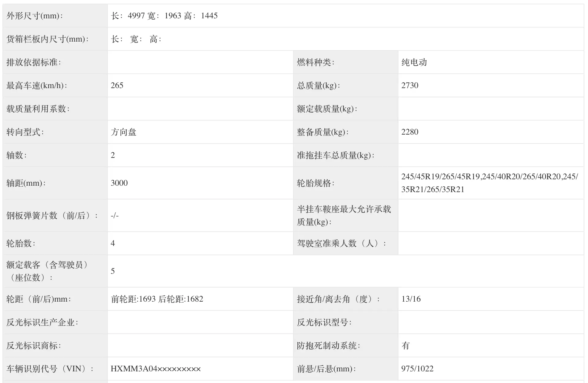Click the 货箱栏板内尺寸(mm) label
The image size is (588, 383).
point(47,39)
